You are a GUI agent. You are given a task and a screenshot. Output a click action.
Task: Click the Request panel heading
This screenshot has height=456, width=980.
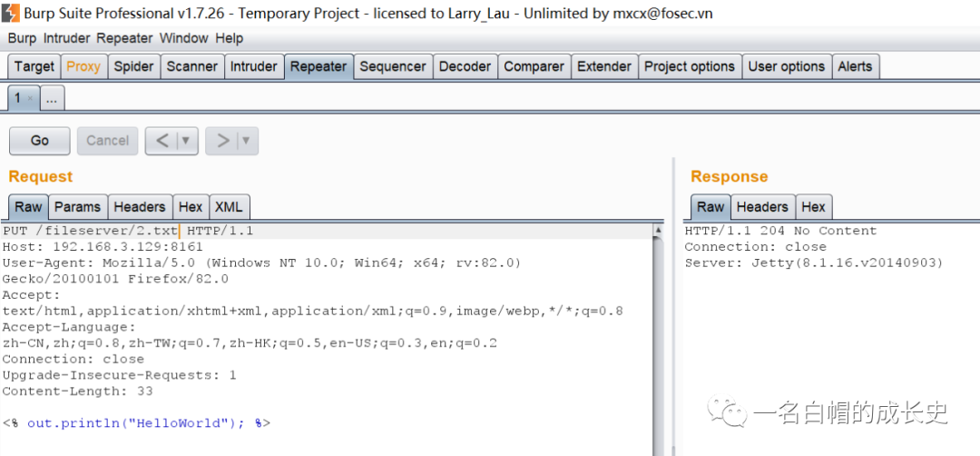coord(41,177)
